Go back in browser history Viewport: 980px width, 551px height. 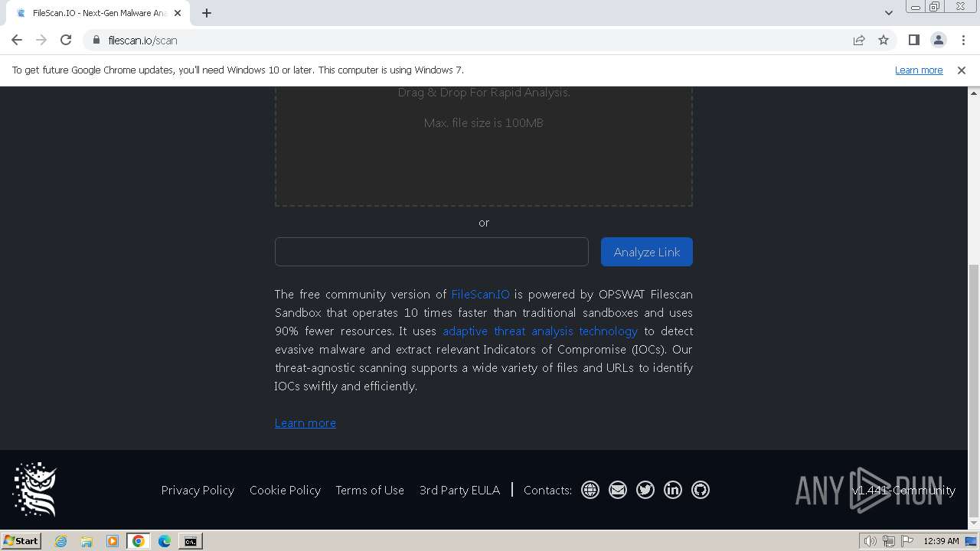(17, 40)
